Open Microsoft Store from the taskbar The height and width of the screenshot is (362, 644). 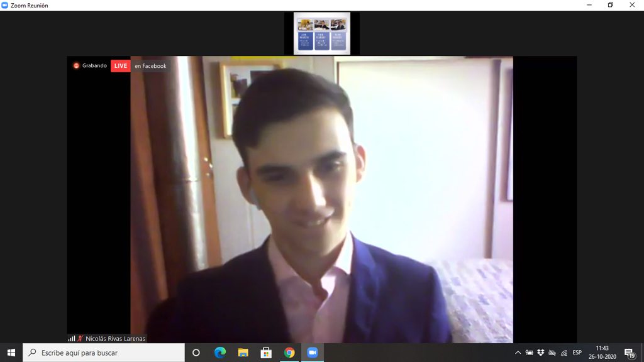coord(266,353)
